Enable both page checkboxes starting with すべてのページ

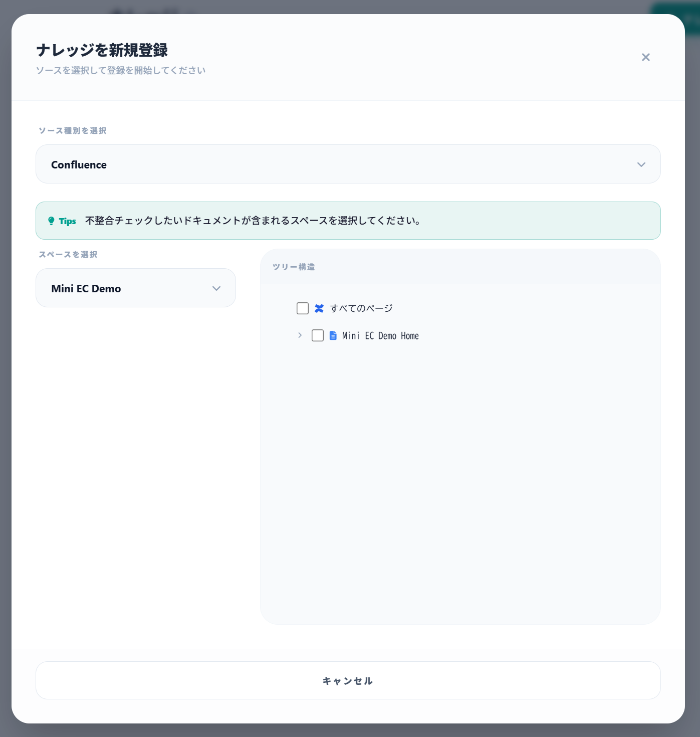click(302, 308)
